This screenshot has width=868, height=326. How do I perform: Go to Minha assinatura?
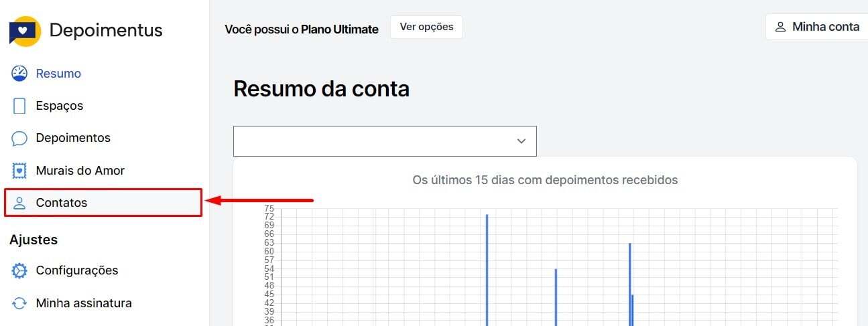[x=84, y=303]
